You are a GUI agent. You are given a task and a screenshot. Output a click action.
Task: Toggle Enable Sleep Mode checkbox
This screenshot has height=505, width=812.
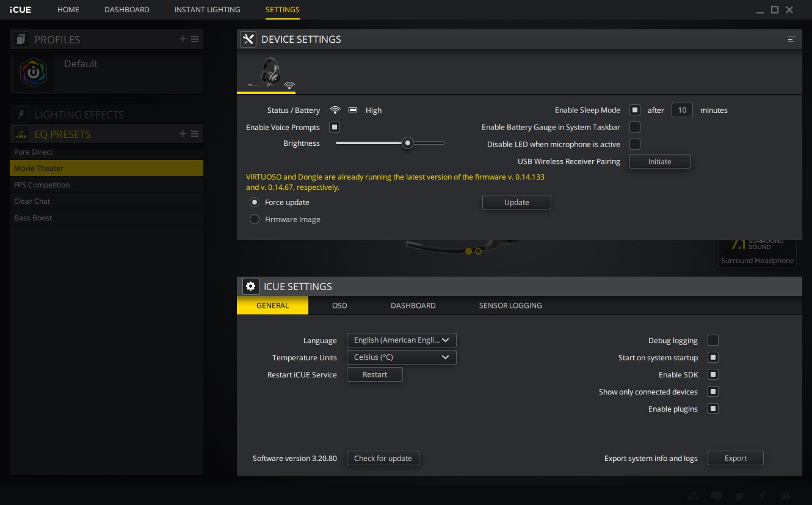(x=635, y=110)
